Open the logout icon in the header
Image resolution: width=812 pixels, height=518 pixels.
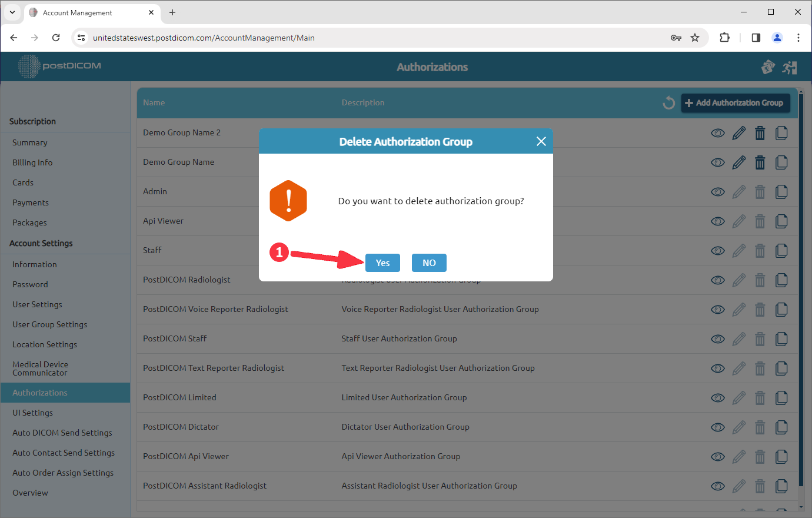[x=790, y=67]
